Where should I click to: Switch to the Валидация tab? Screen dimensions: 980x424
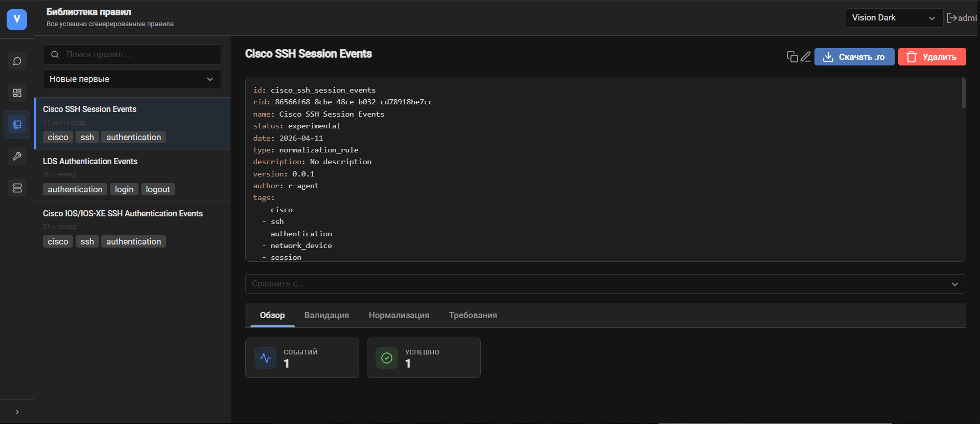point(326,316)
